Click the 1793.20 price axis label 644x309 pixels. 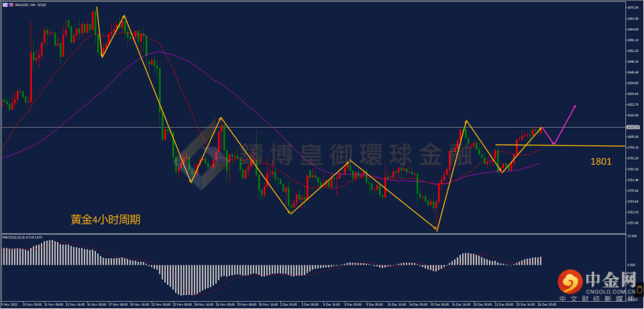(x=632, y=158)
